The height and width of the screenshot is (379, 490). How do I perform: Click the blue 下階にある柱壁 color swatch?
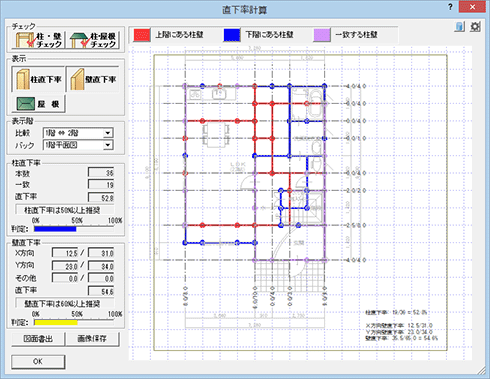(x=232, y=35)
